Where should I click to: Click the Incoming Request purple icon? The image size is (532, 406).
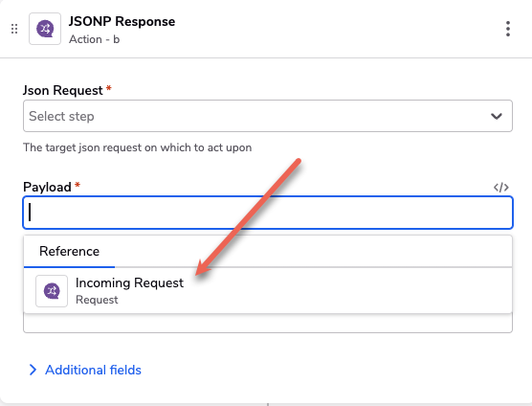[52, 291]
